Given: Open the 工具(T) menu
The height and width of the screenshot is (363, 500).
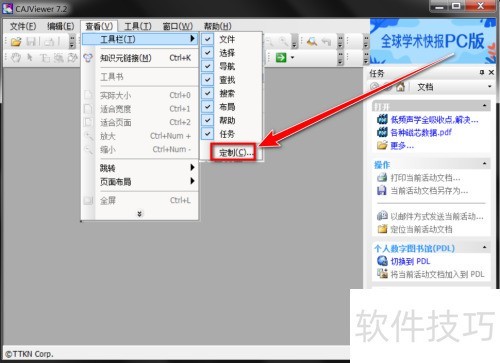Looking at the screenshot, I should (x=138, y=26).
